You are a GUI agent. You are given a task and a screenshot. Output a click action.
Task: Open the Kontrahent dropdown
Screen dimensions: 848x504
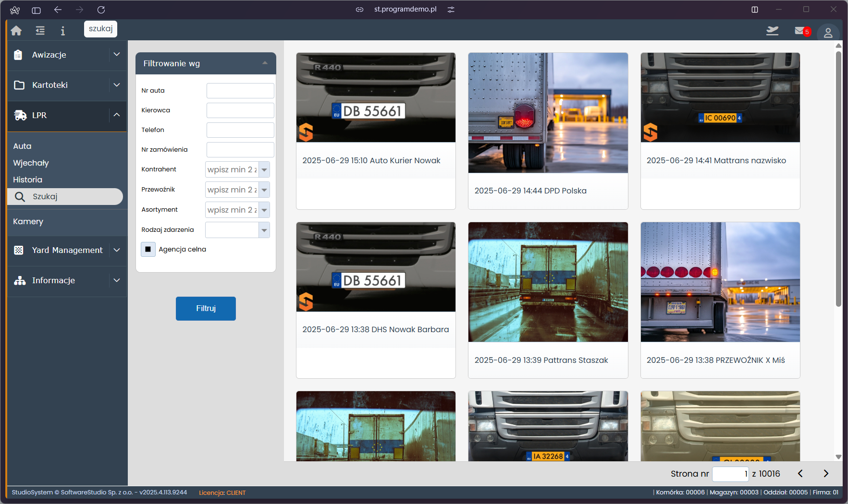(264, 170)
